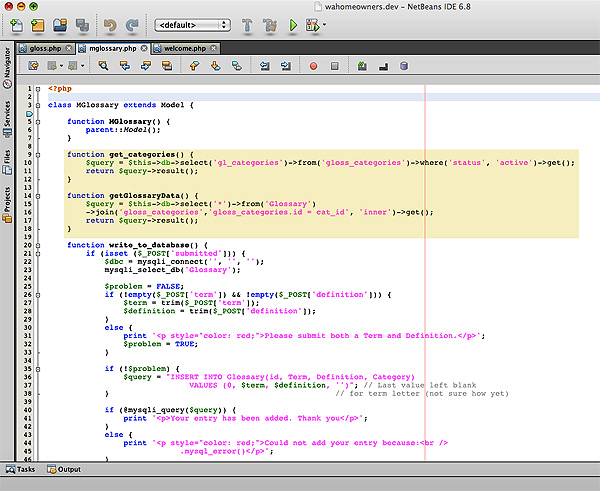Collapse function MGlossary fold at line 5
The width and height of the screenshot is (600, 491).
38,122
